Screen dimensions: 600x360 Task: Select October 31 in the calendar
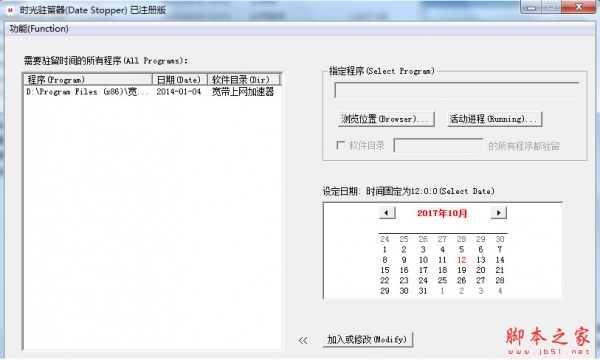point(423,291)
